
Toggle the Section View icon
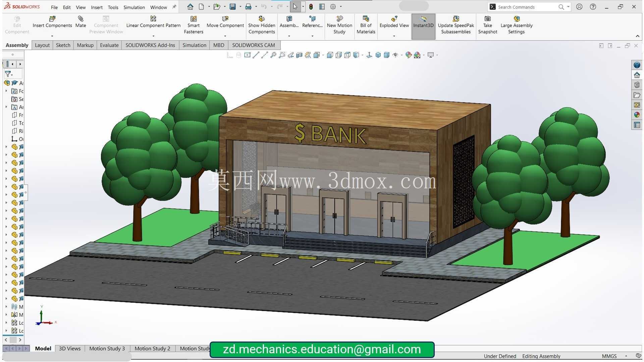300,55
